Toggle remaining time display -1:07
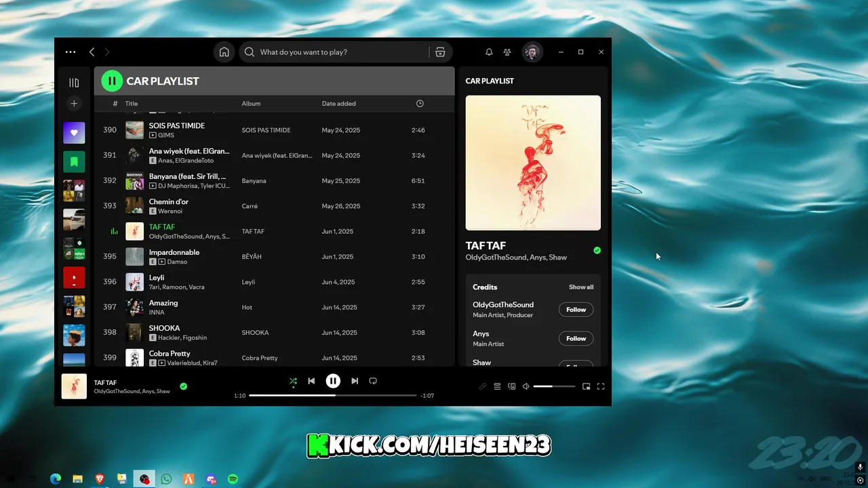This screenshot has height=488, width=868. [427, 396]
